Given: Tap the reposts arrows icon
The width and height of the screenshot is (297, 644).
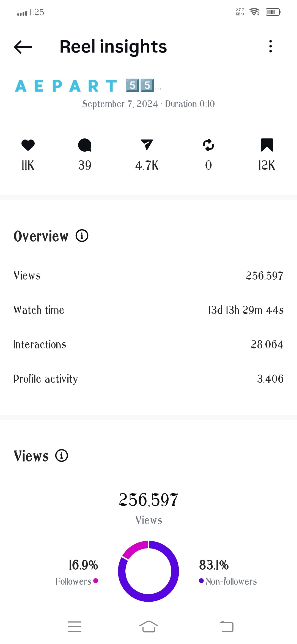Looking at the screenshot, I should [208, 145].
